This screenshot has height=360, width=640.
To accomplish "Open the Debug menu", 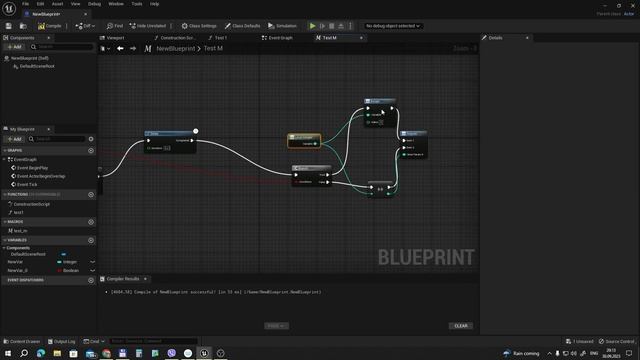I will point(94,4).
